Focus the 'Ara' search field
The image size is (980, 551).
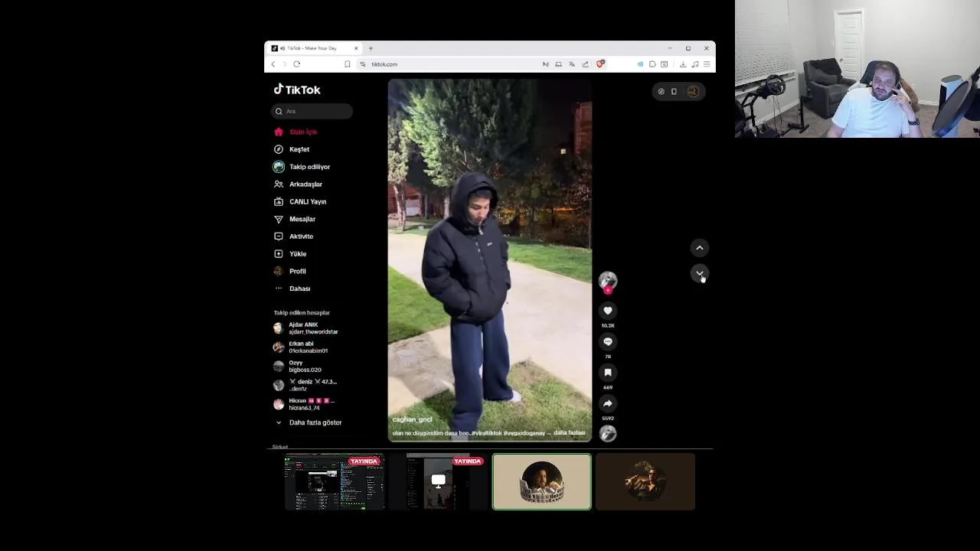(x=312, y=112)
